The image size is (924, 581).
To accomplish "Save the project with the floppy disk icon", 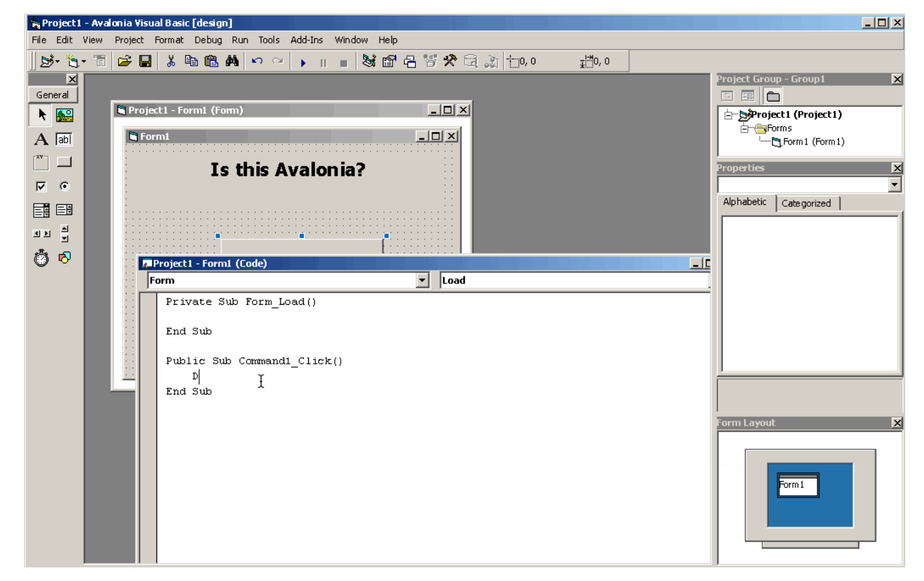I will tap(145, 62).
